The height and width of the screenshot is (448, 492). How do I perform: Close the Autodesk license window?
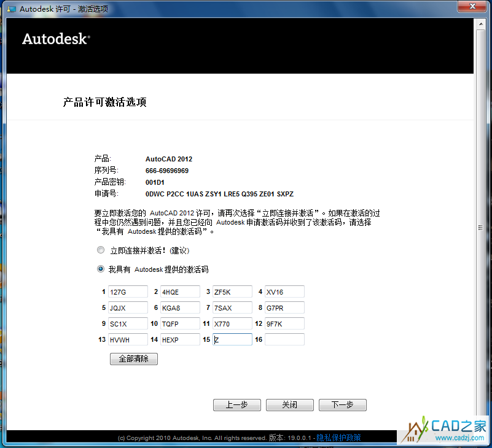(472, 6)
